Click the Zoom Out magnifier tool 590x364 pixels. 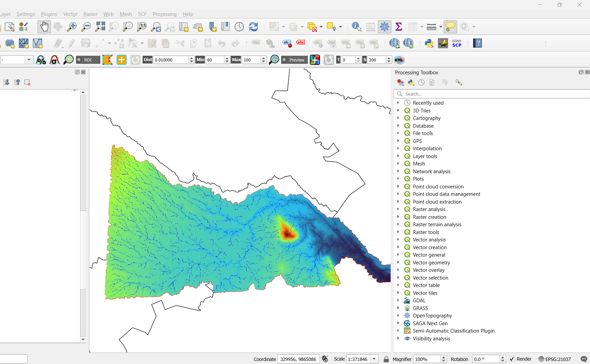[86, 27]
